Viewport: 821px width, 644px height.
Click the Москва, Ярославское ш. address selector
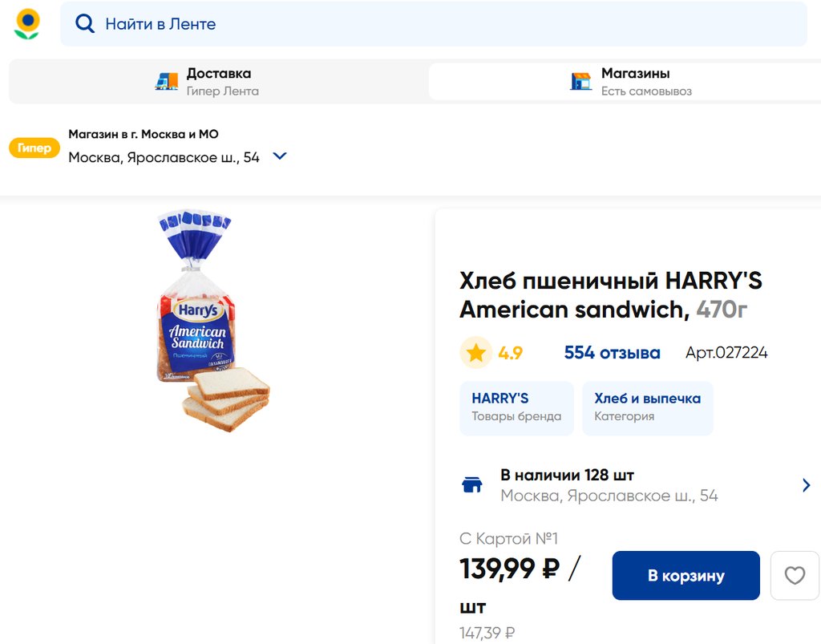pyautogui.click(x=164, y=157)
